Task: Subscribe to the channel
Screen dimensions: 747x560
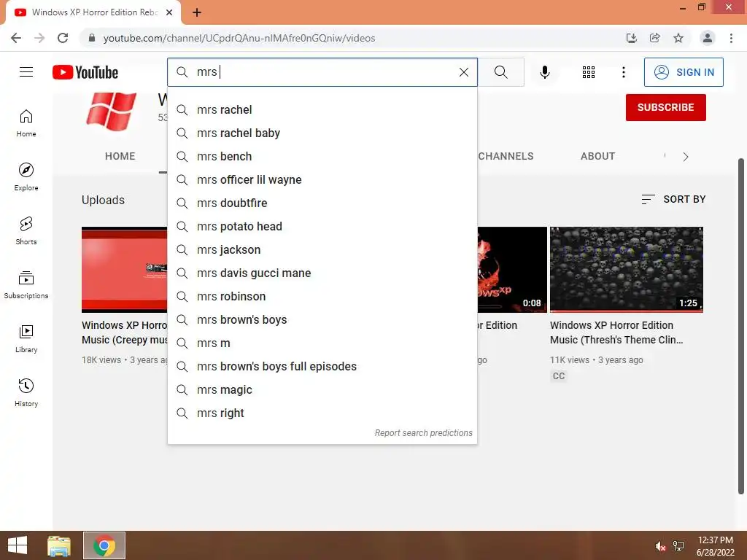Action: coord(665,107)
